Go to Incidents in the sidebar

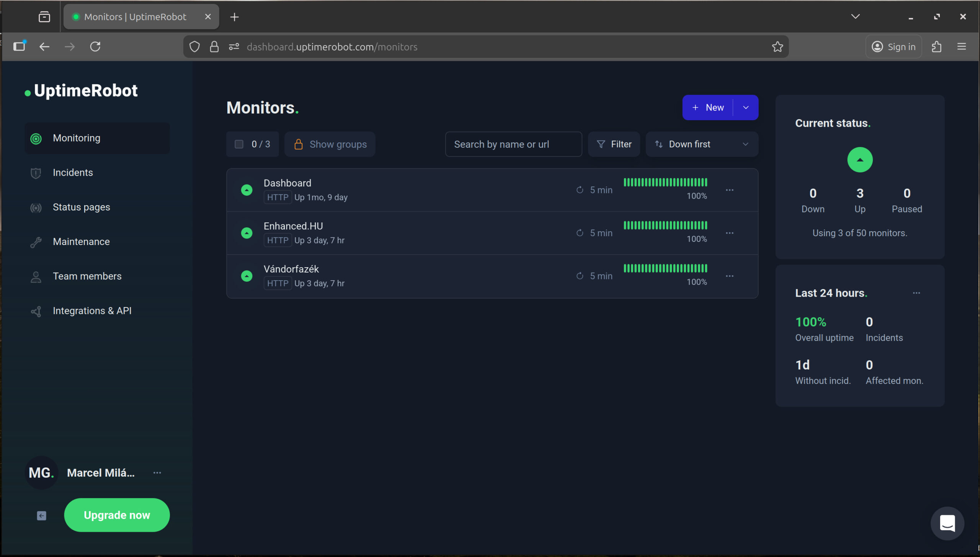point(73,173)
